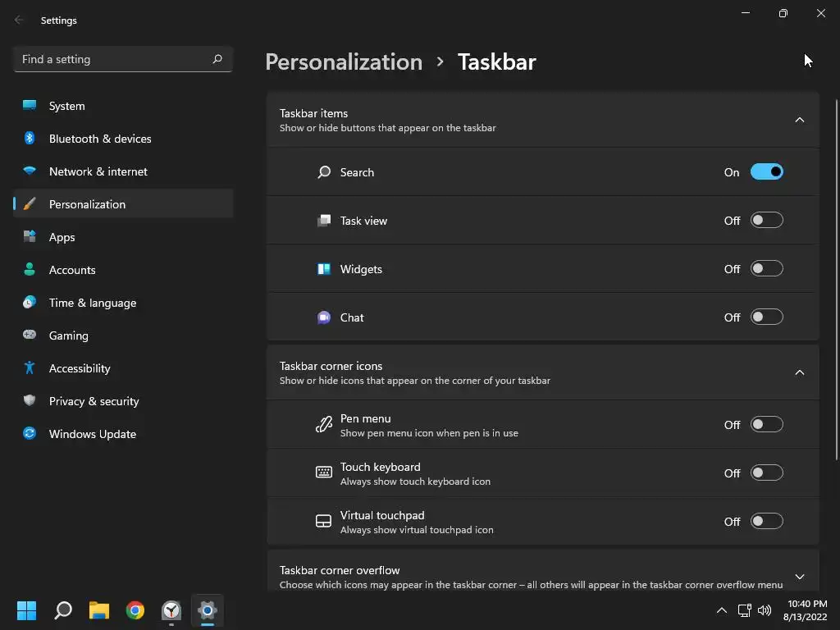Expand the Taskbar corner overflow section
840x630 pixels.
[x=799, y=577]
